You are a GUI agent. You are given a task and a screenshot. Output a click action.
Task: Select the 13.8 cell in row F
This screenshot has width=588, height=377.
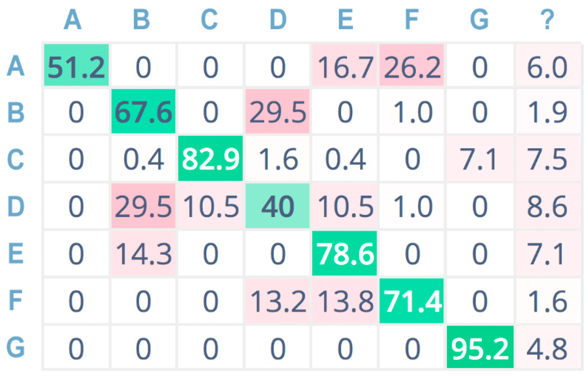(x=344, y=301)
